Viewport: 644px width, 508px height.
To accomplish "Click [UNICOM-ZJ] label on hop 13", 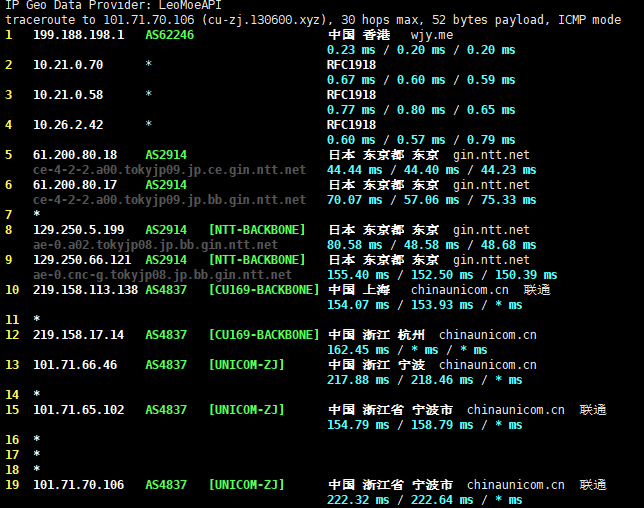I will click(x=246, y=365).
